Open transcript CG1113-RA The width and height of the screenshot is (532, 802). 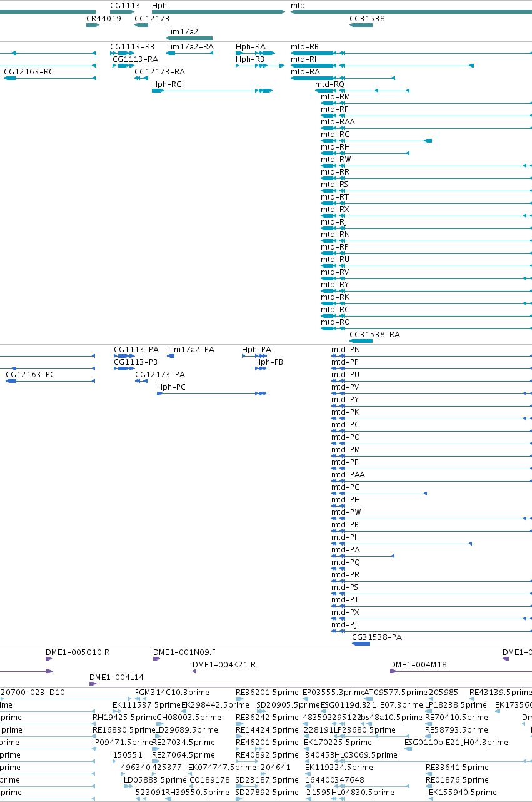coord(135,59)
